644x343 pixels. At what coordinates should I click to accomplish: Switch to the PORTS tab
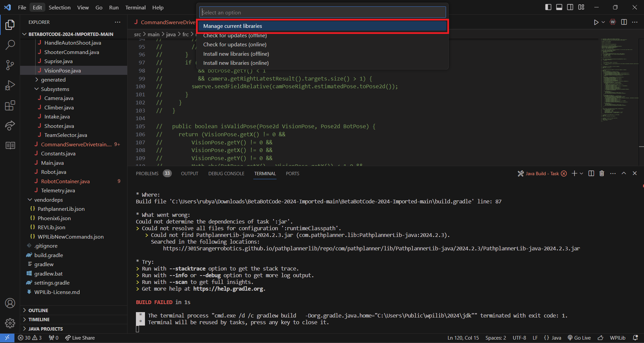(x=292, y=174)
